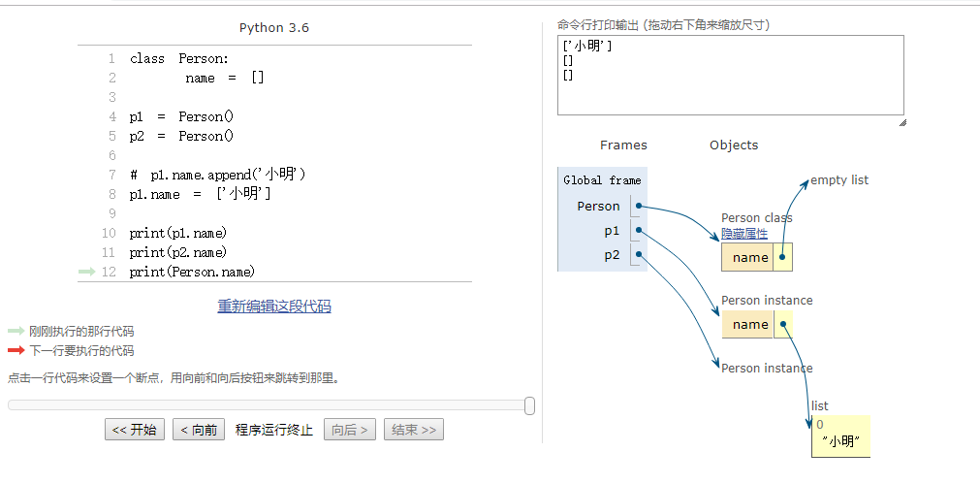The height and width of the screenshot is (484, 980).
Task: Click the '向后 >' forward button
Action: [x=350, y=430]
